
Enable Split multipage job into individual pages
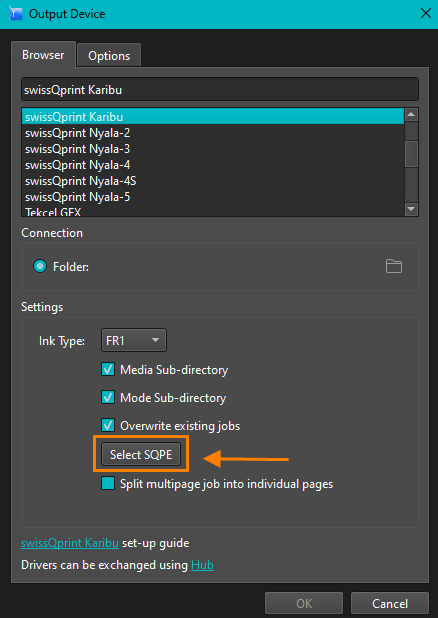[108, 483]
